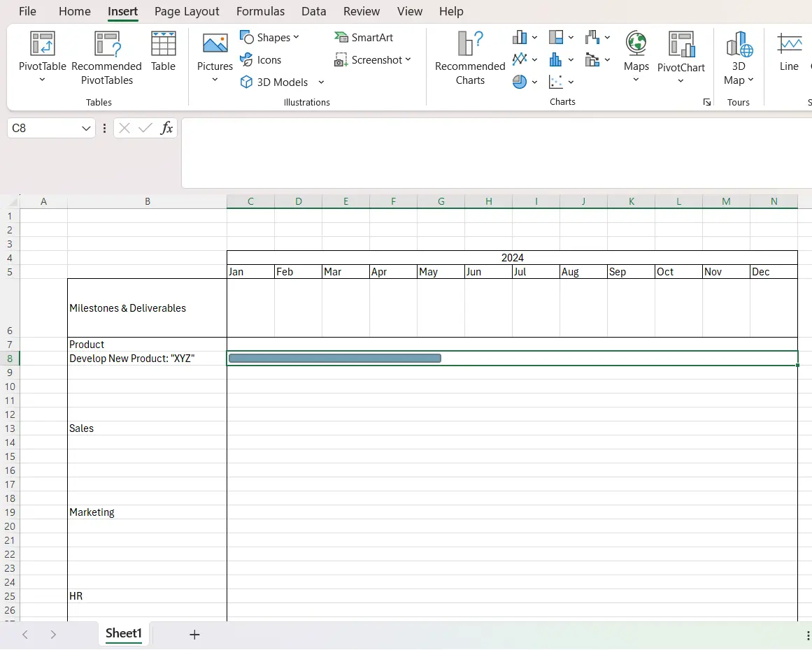Insert a combo chart
The width and height of the screenshot is (812, 650).
pos(592,59)
